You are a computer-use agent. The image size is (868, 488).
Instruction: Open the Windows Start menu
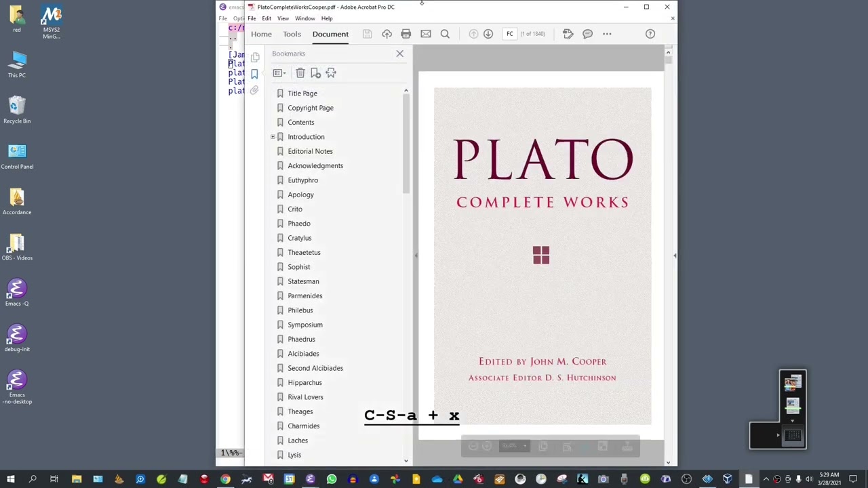click(11, 479)
